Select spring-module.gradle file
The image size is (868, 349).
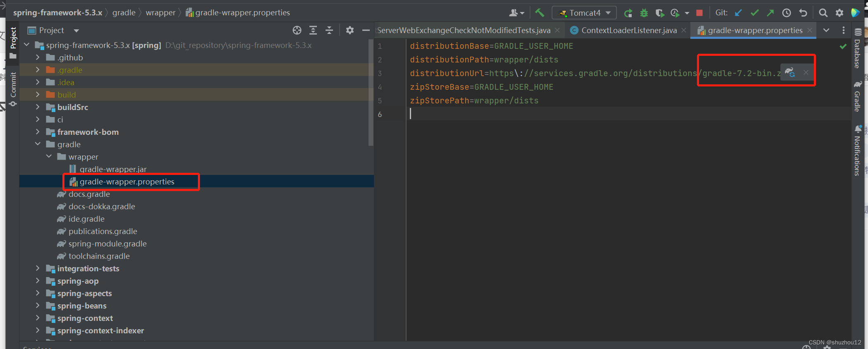[107, 244]
